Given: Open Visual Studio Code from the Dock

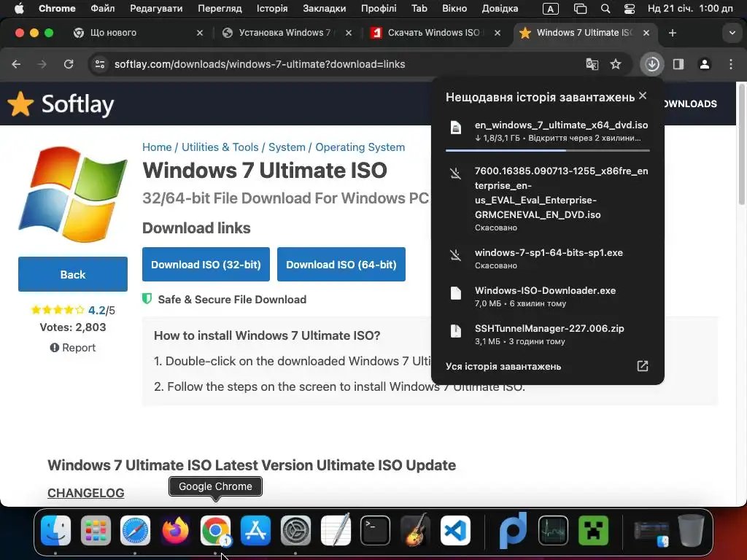Looking at the screenshot, I should coord(455,530).
